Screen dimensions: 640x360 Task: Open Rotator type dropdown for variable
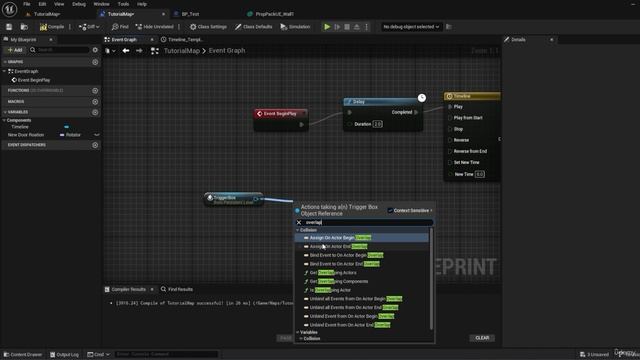(x=71, y=135)
